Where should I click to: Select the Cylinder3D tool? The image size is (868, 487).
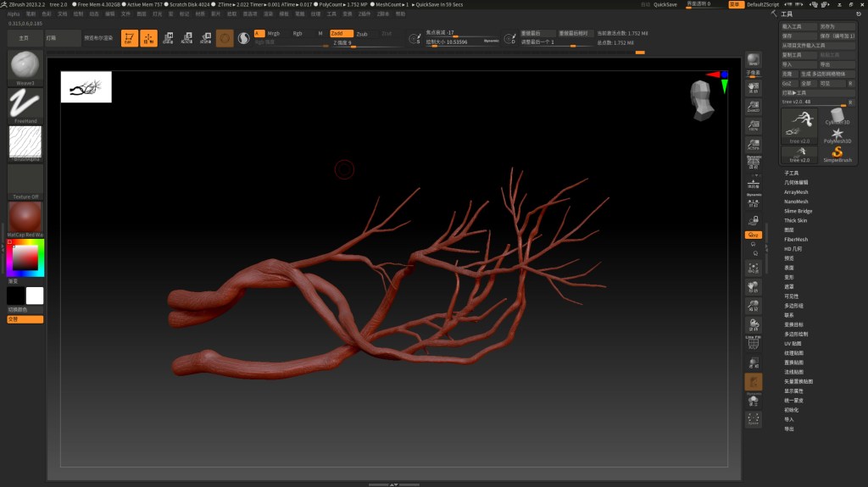tap(837, 117)
